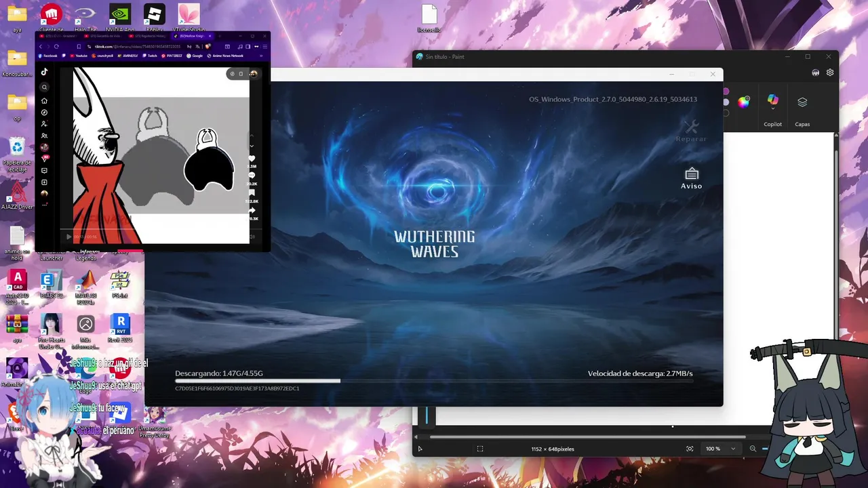
Task: Share the TikTok video
Action: point(252,210)
